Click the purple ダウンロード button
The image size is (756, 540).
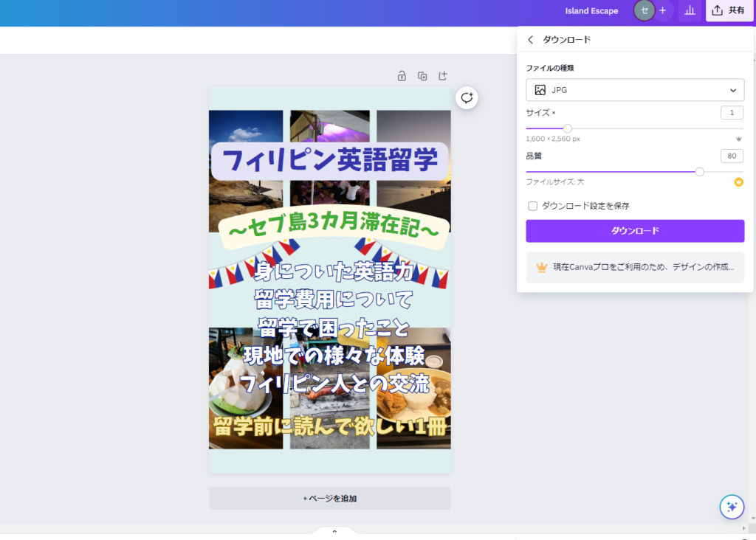[635, 231]
